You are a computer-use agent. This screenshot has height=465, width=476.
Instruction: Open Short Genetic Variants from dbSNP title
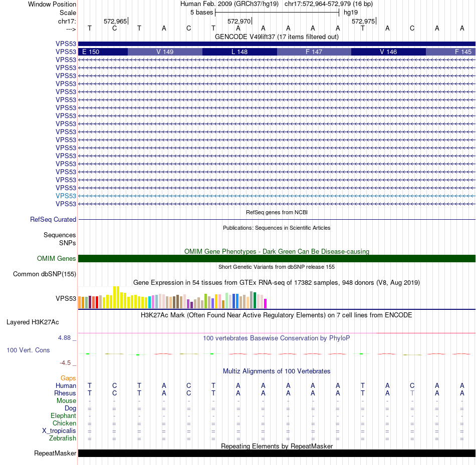point(277,267)
